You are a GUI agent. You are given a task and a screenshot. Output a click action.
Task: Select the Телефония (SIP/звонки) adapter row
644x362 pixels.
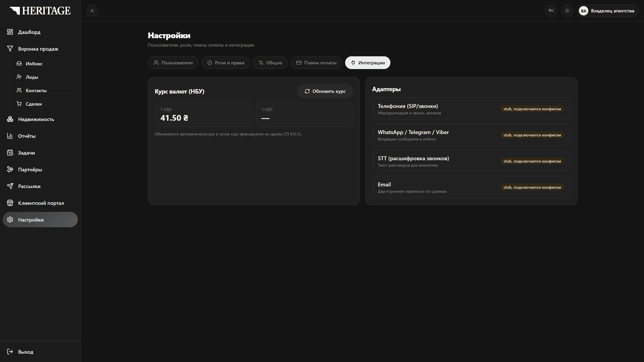pyautogui.click(x=471, y=109)
